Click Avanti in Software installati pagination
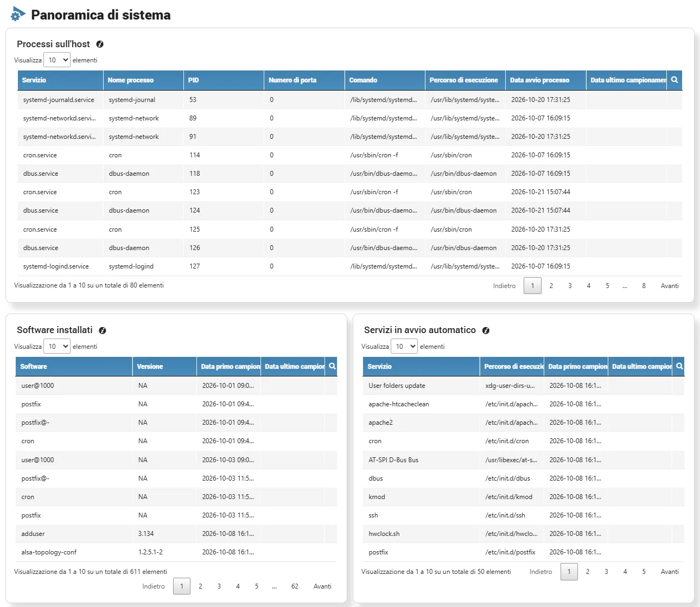 pyautogui.click(x=322, y=586)
